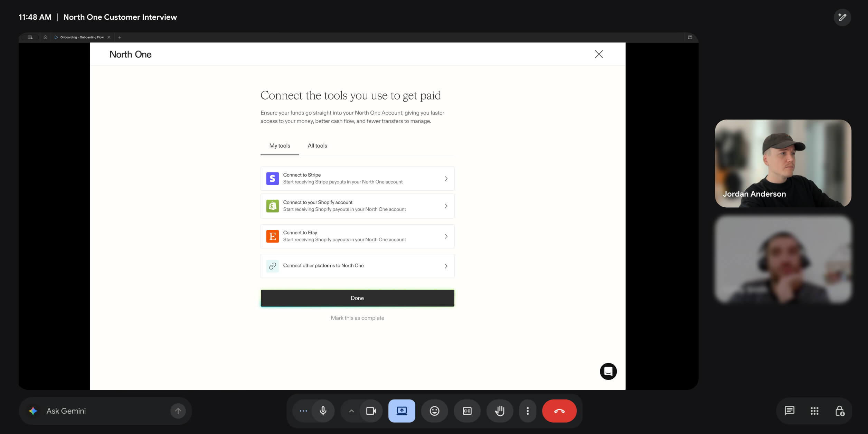Viewport: 868px width, 434px height.
Task: Expand the Stripe row chevron
Action: (446, 179)
